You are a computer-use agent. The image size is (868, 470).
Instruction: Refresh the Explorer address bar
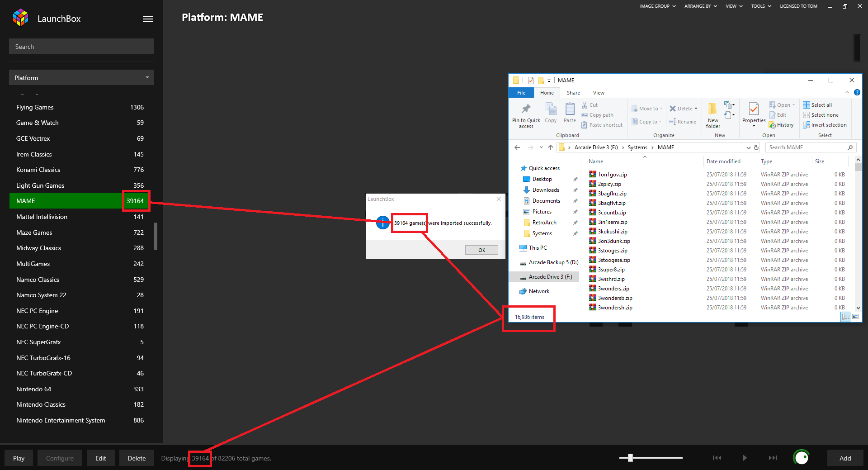pos(756,147)
